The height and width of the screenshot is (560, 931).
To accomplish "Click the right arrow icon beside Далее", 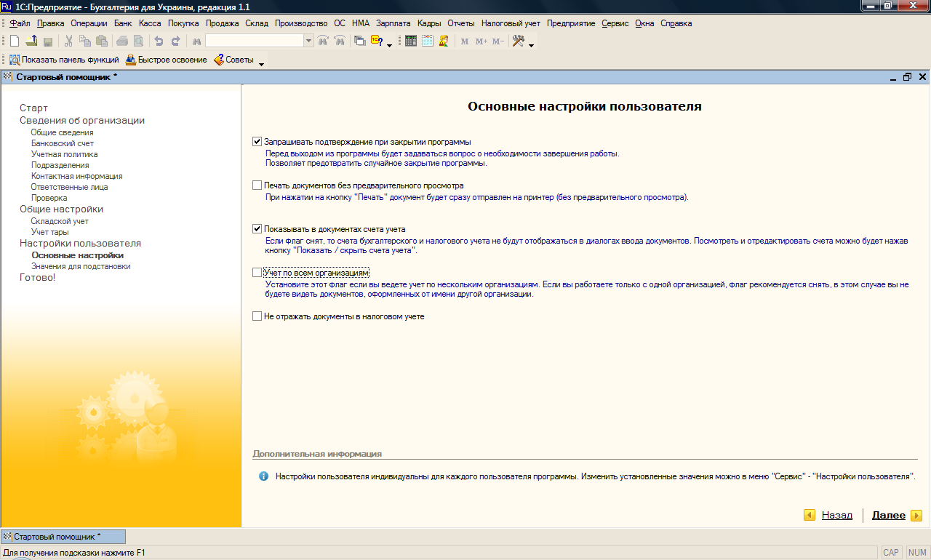I will point(916,515).
